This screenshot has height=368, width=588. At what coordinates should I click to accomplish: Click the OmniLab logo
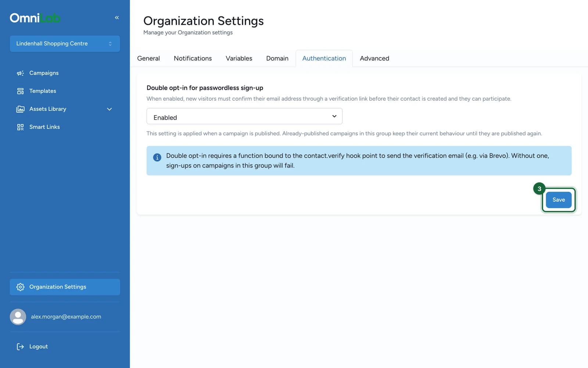(x=35, y=18)
